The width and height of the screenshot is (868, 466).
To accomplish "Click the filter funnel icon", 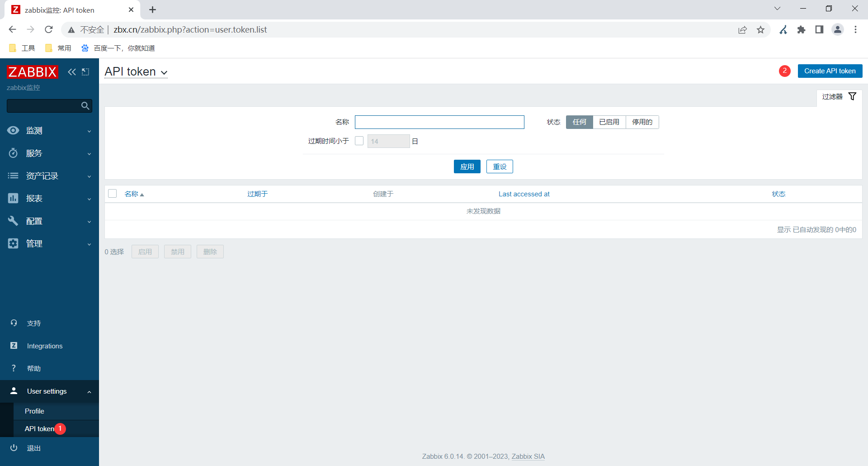I will pyautogui.click(x=852, y=96).
